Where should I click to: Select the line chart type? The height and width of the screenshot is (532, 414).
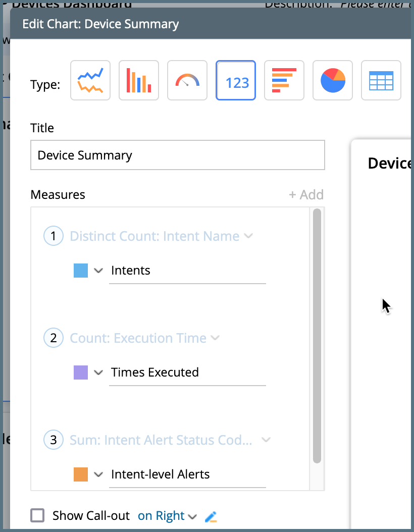click(90, 81)
